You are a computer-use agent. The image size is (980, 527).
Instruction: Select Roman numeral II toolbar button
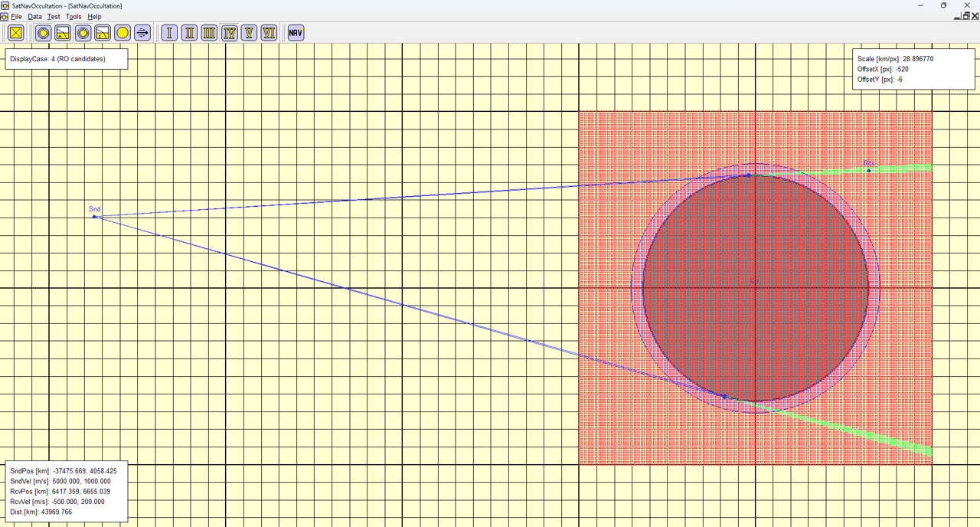[x=189, y=33]
